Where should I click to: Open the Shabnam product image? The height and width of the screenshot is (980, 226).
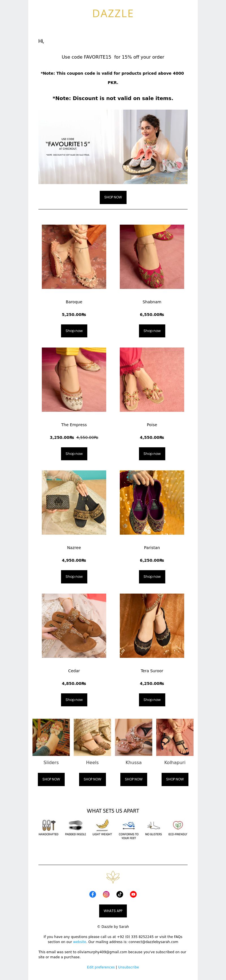[152, 256]
